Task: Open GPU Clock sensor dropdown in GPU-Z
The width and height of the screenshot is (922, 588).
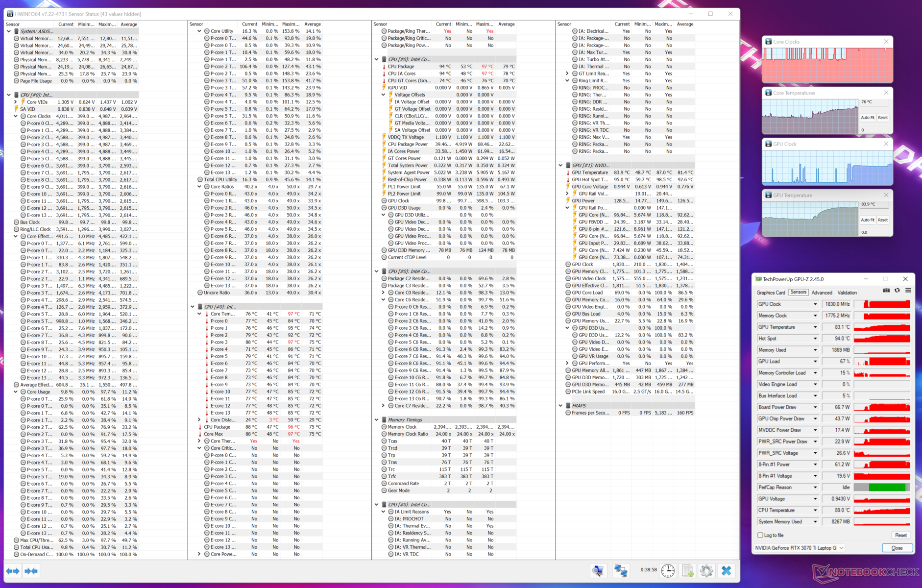Action: (815, 304)
